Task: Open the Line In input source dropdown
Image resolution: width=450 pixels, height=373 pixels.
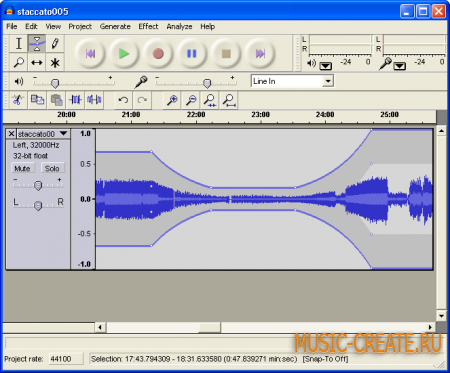Action: (328, 81)
